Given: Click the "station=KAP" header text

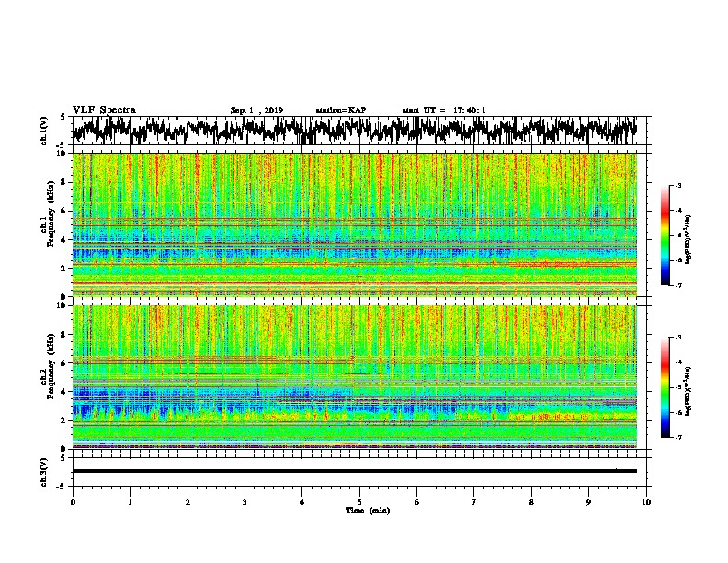Looking at the screenshot, I should pyautogui.click(x=340, y=110).
